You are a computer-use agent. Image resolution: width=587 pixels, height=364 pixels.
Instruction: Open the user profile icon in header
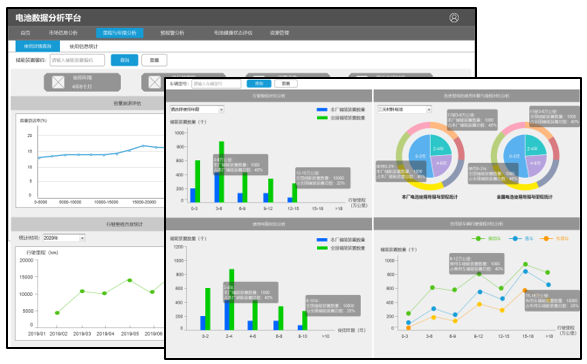coord(454,18)
